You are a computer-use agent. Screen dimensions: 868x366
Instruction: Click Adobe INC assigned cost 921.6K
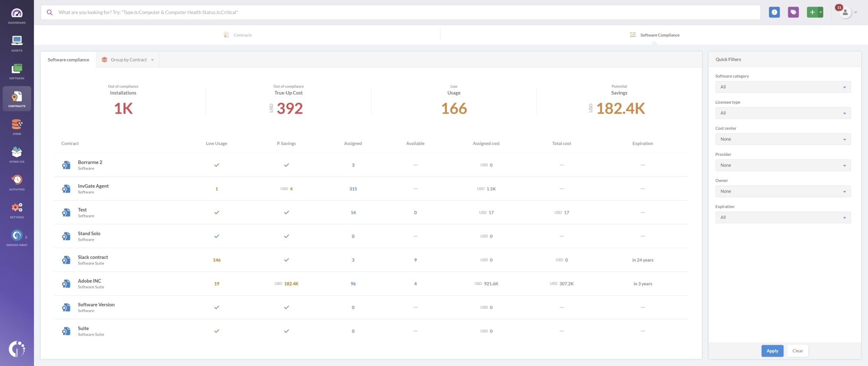click(486, 284)
